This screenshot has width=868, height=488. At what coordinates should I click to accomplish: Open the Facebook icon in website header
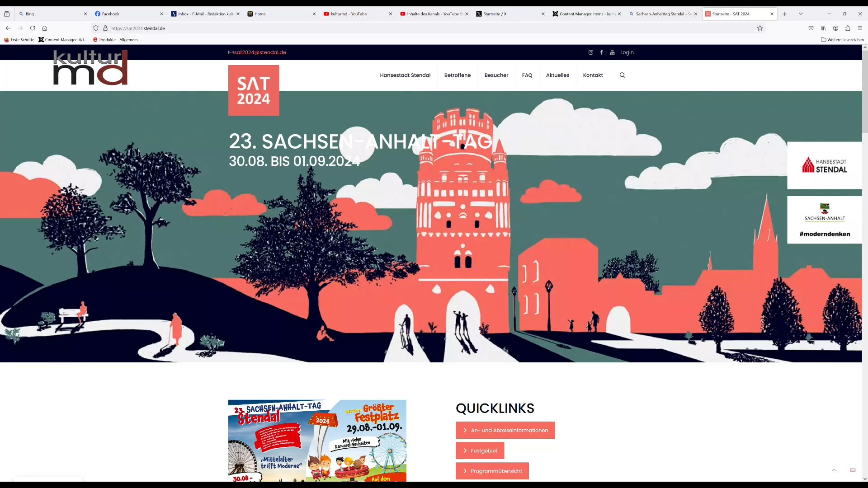(601, 52)
